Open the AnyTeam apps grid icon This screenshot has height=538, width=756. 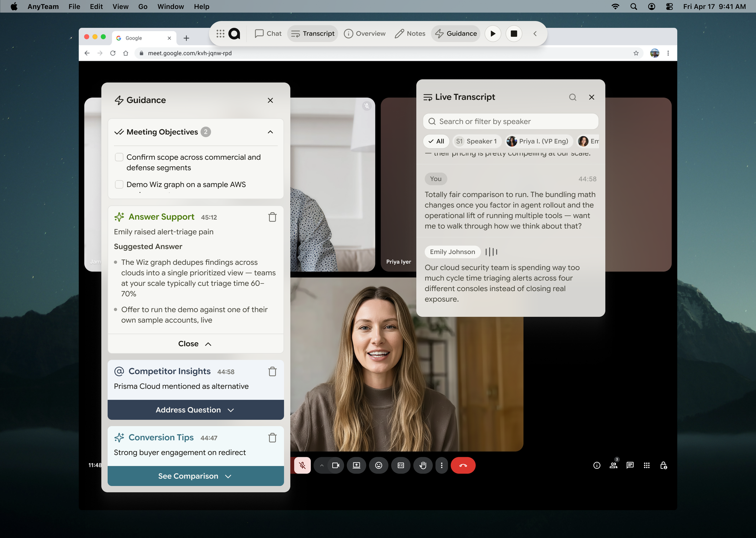(220, 33)
